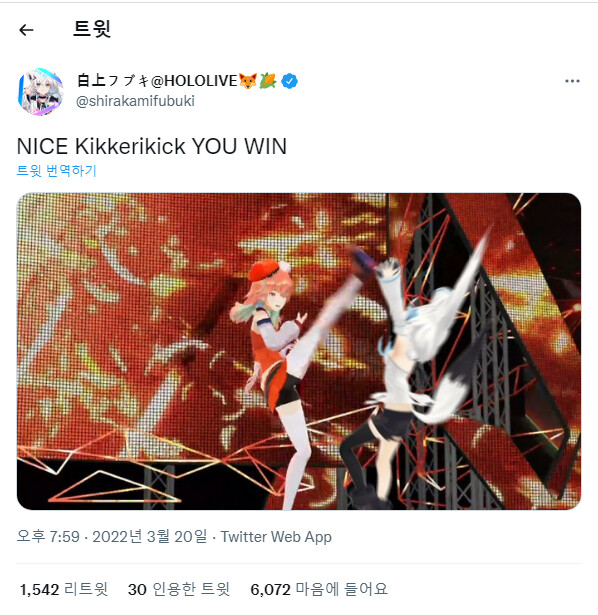598x615 pixels.
Task: Click 트윗 번역하기 to translate the tweet
Action: click(56, 171)
